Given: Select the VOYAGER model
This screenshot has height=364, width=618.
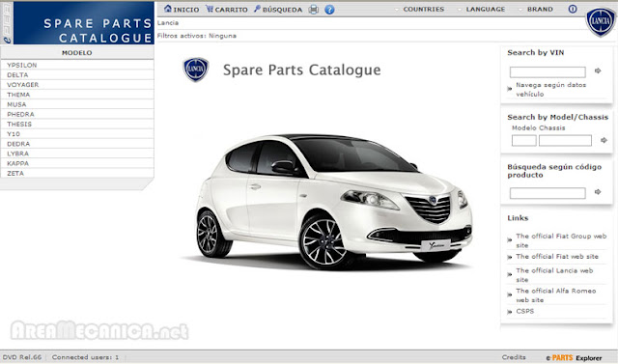Looking at the screenshot, I should [x=77, y=85].
